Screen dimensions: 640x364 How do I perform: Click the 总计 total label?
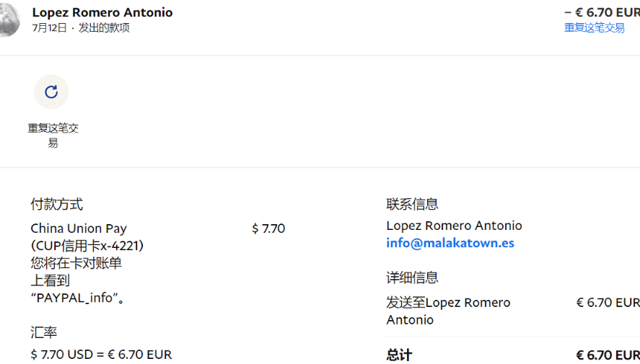(x=399, y=355)
